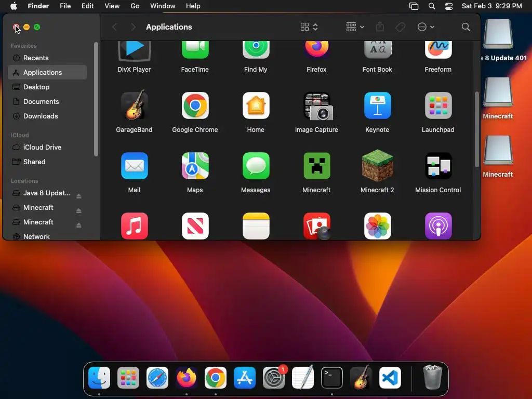Go forward using the Finder forward arrow
This screenshot has height=399, width=532.
coord(133,27)
